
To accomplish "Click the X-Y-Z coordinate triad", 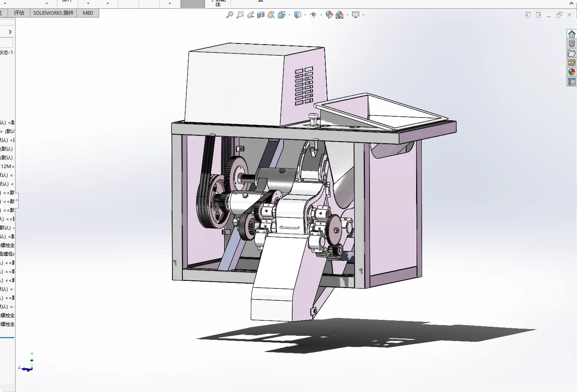I will pos(27,363).
